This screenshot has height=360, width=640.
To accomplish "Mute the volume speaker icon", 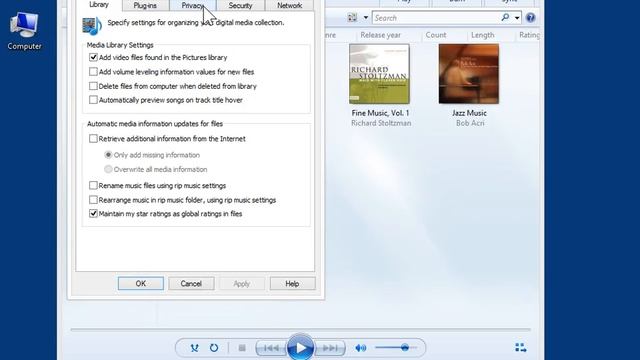I will click(361, 348).
